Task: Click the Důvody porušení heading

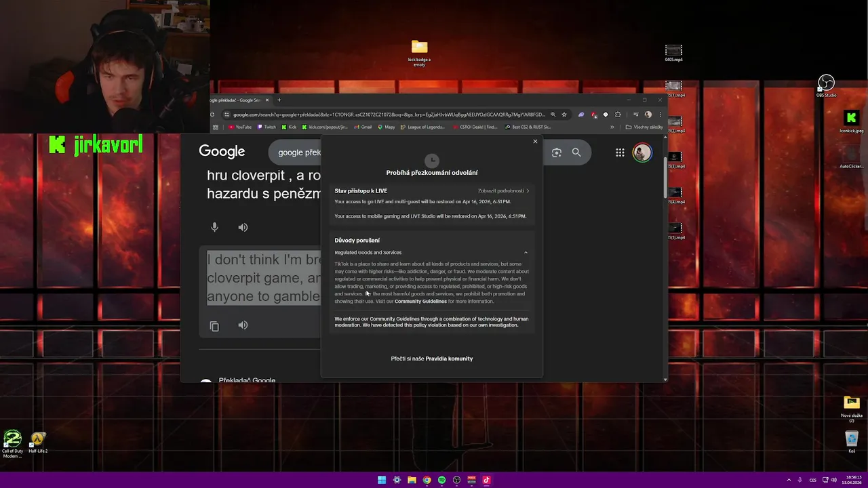Action: 357,241
